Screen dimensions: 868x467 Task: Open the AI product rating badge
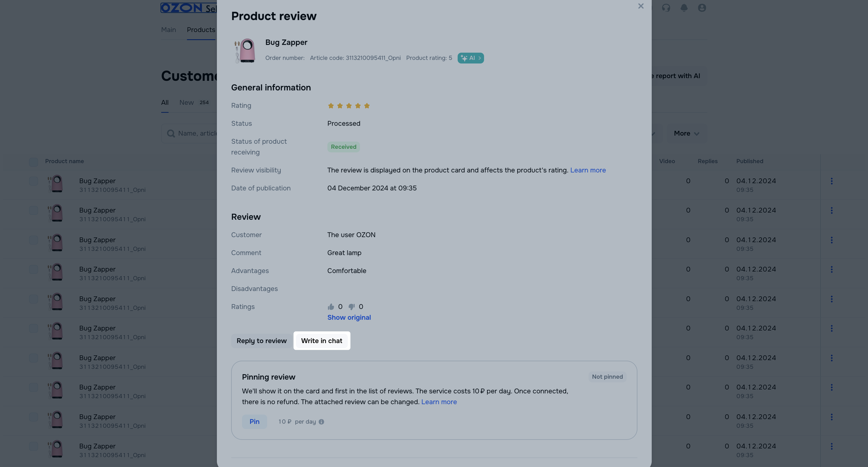470,58
